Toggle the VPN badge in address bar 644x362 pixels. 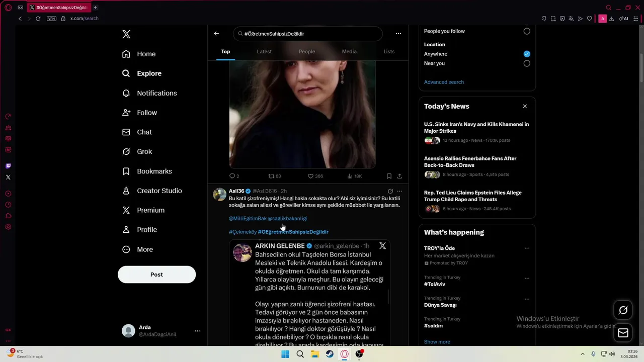(x=51, y=19)
